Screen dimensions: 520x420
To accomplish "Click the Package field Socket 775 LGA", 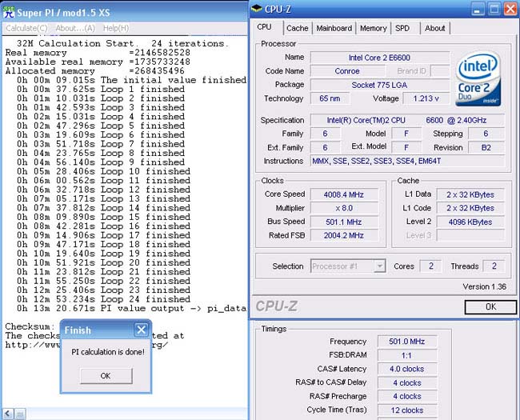I will [380, 85].
